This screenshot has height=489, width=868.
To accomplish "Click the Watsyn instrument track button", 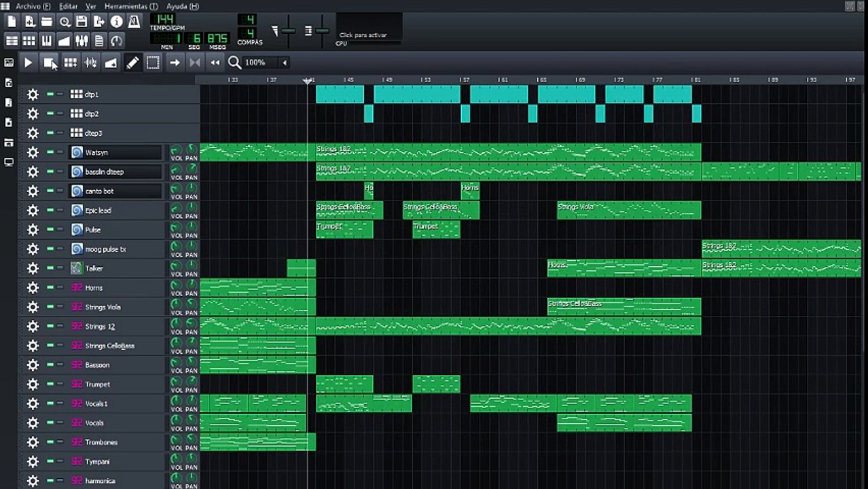I will point(115,152).
